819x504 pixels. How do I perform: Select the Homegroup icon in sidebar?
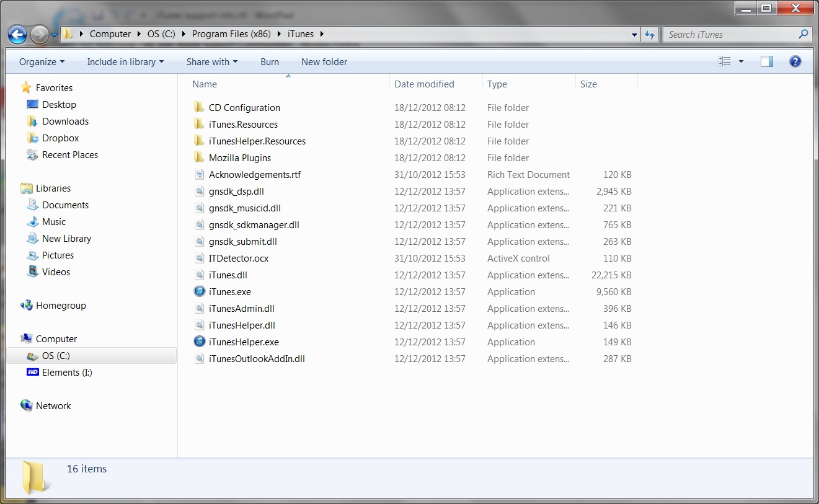27,305
